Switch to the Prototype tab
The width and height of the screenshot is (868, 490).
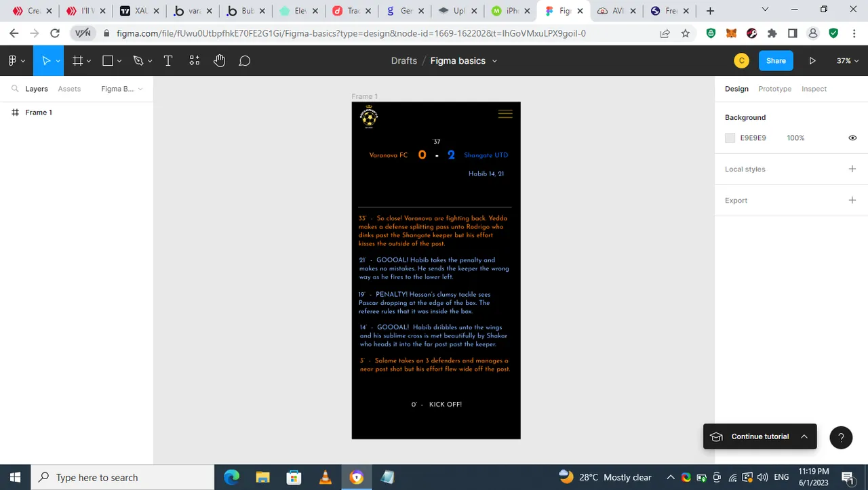[x=774, y=89]
